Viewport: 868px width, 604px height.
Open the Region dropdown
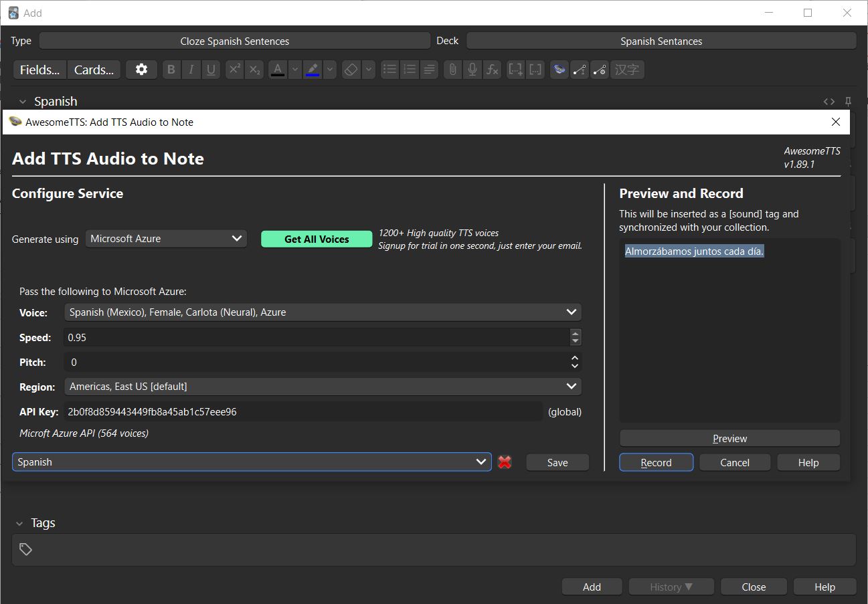tap(323, 386)
